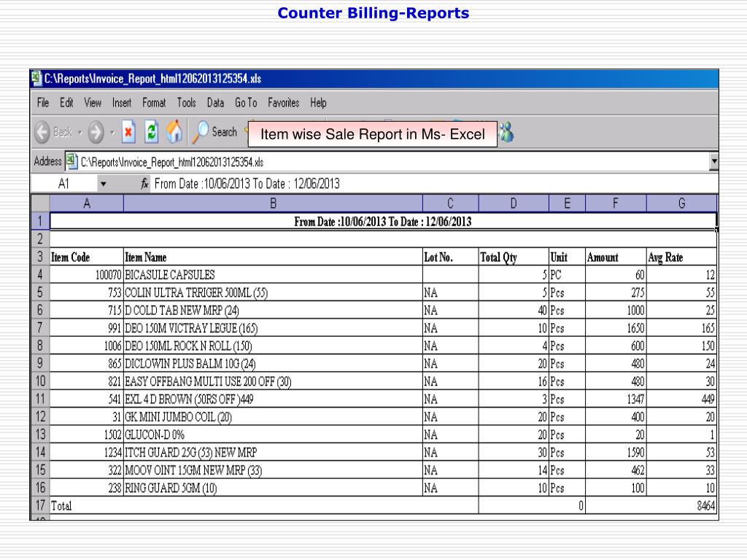Select row 1 header

[x=40, y=221]
